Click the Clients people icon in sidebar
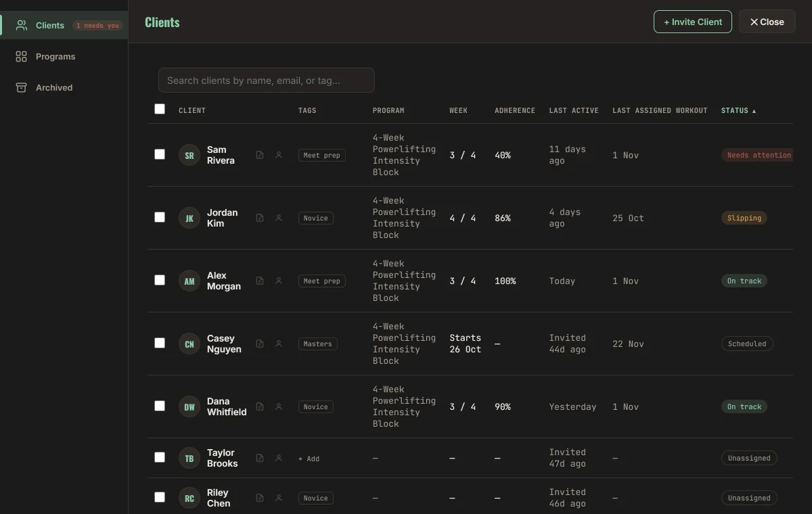812x514 pixels. tap(22, 25)
